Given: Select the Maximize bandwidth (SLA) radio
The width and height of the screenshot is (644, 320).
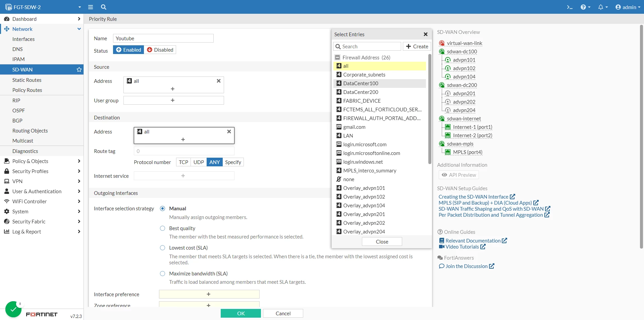Looking at the screenshot, I should pos(163,273).
